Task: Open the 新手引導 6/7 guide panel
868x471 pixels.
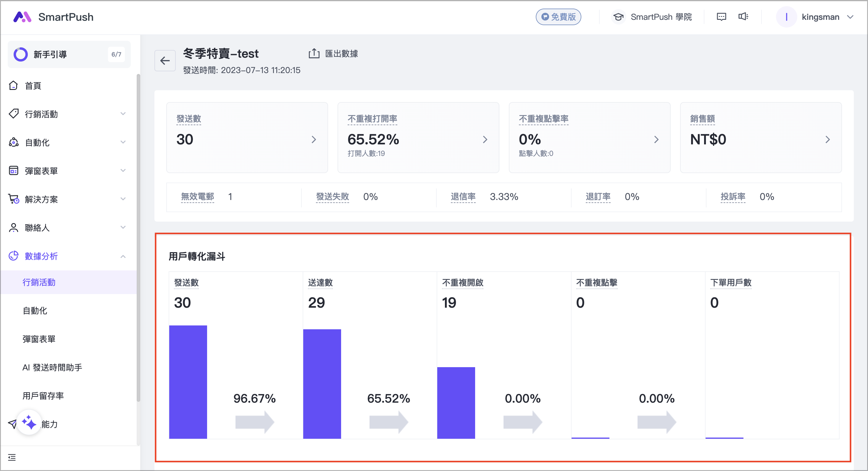Action: pyautogui.click(x=69, y=54)
